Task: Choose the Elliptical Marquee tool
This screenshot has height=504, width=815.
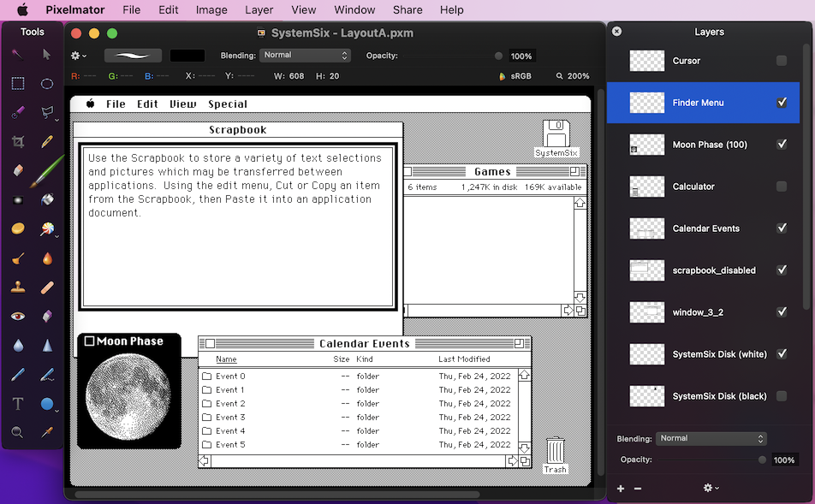Action: pos(47,83)
